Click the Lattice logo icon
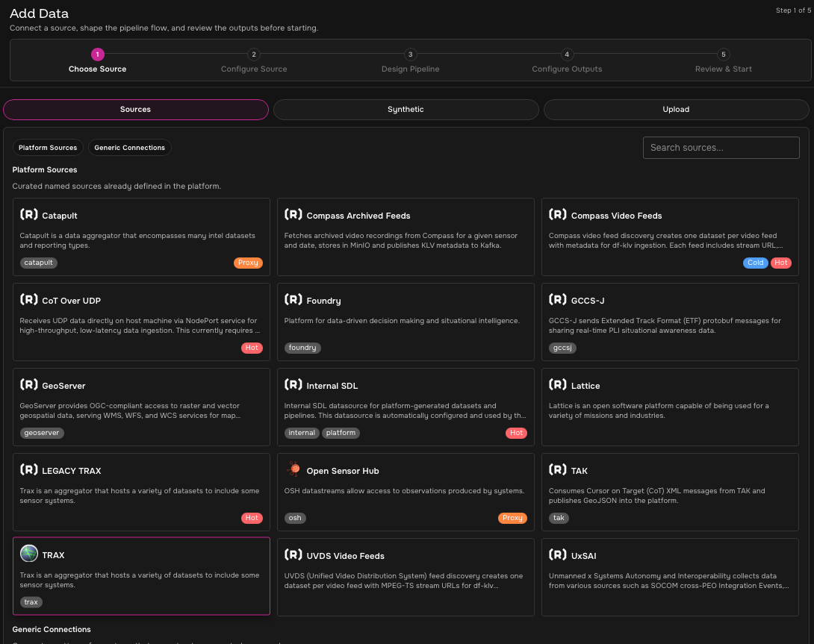 tap(558, 384)
